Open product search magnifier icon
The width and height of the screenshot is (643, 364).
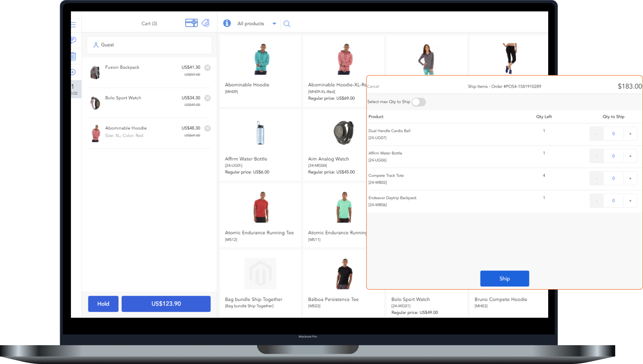287,24
